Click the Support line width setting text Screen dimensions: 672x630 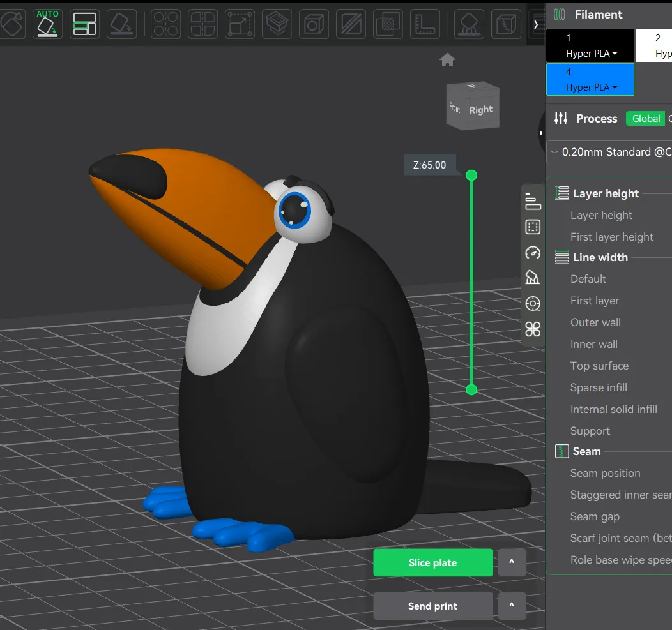coord(590,431)
